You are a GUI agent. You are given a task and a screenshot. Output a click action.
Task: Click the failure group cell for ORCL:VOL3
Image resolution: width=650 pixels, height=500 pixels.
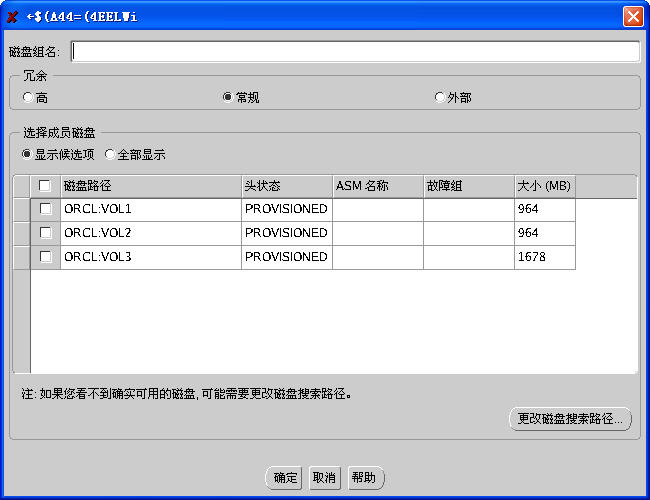pos(469,257)
